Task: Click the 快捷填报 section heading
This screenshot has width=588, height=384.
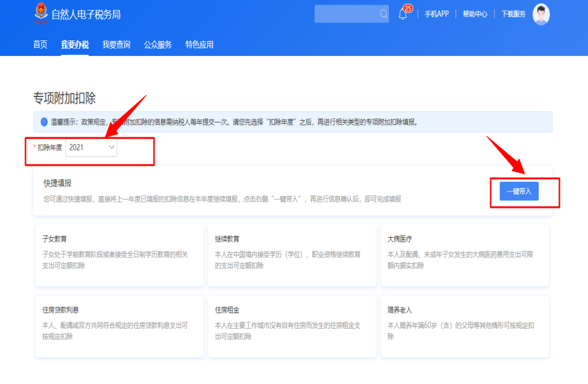Action: [58, 183]
